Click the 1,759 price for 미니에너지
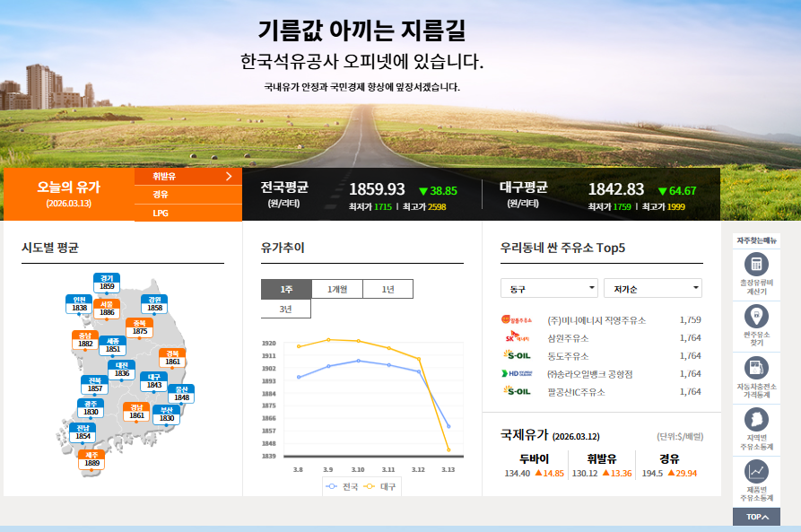This screenshot has height=532, width=801. (690, 320)
